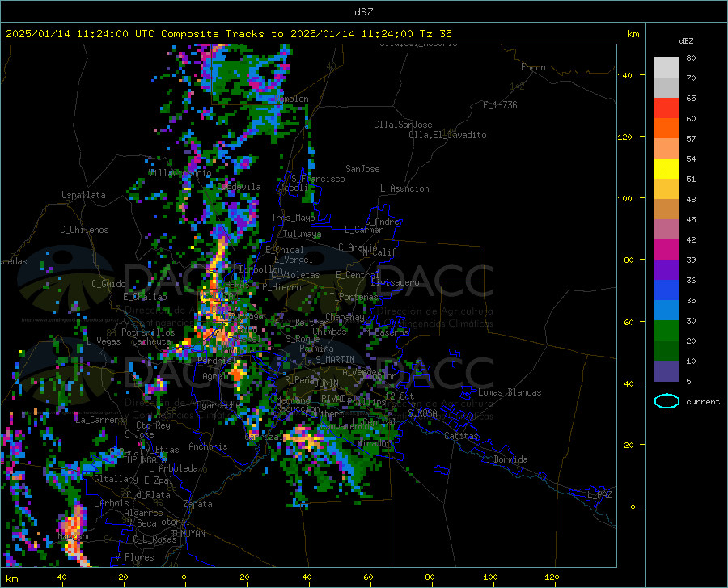Screen dimensions: 728x588
Task: Click the 'P_Hierro' label
Action: [281, 287]
